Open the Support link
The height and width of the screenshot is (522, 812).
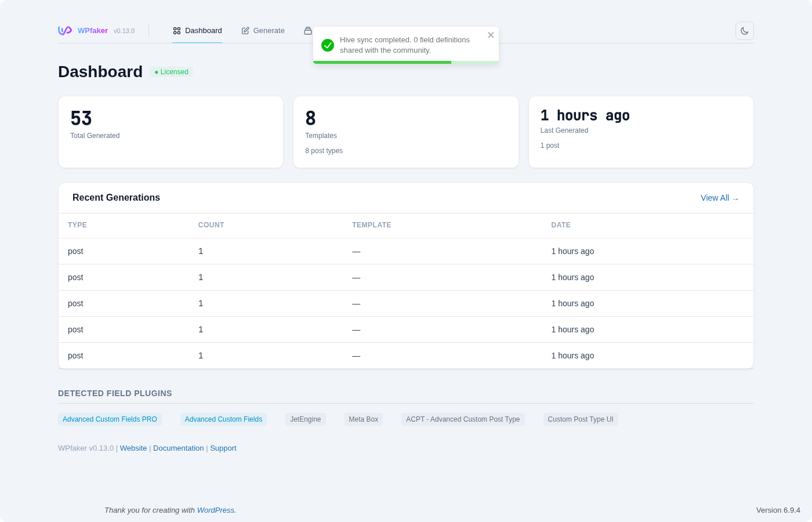tap(223, 448)
